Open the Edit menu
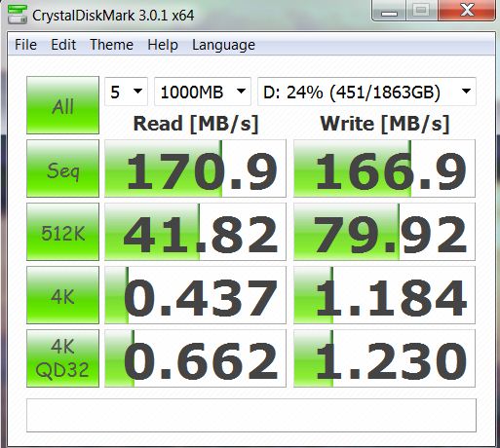This screenshot has height=448, width=500. tap(63, 45)
